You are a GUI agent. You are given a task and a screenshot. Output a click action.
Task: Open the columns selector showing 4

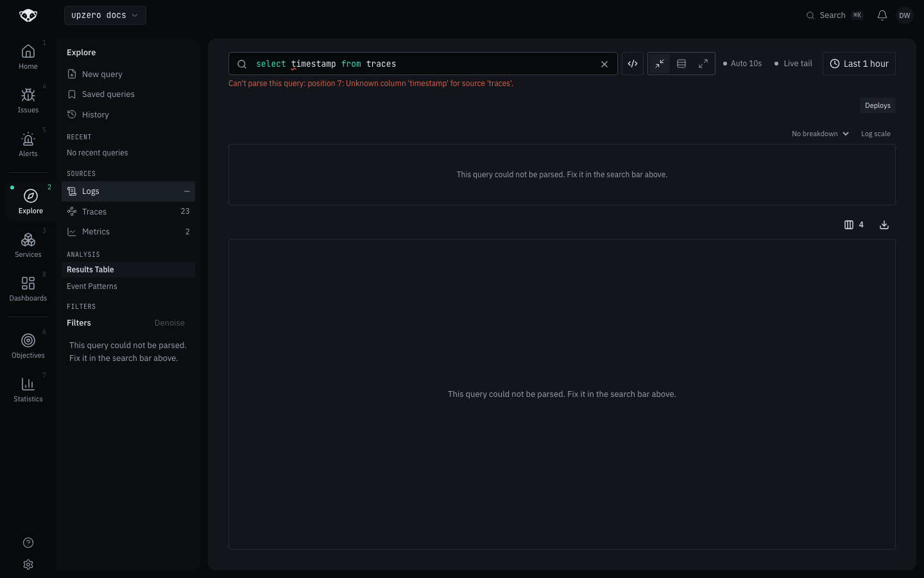tap(854, 225)
